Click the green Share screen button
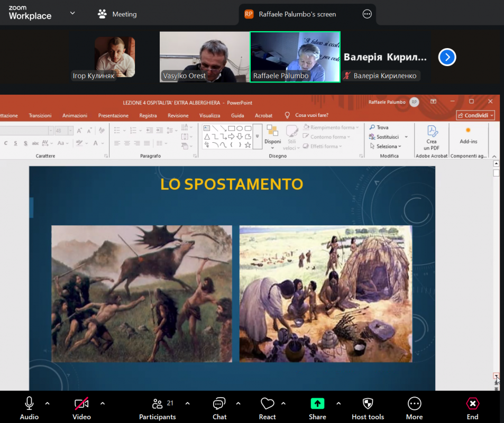 click(317, 404)
